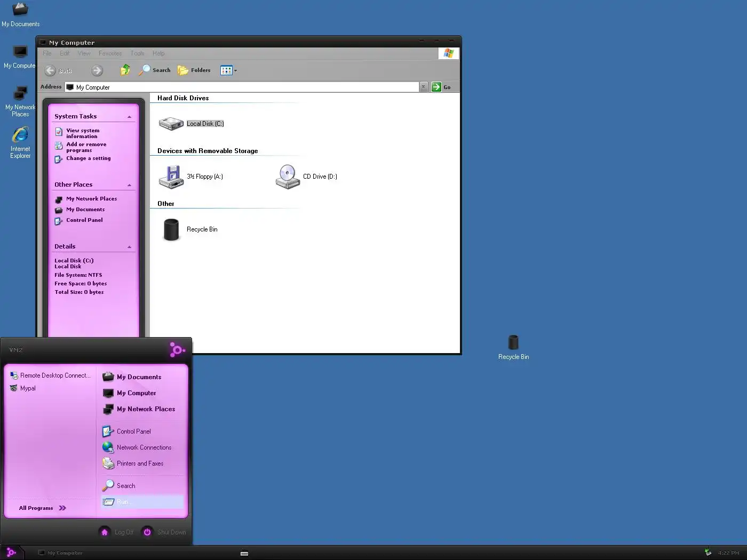Screen dimensions: 747x560
Task: Select the 3½ Floppy (A:) drive icon
Action: (171, 177)
